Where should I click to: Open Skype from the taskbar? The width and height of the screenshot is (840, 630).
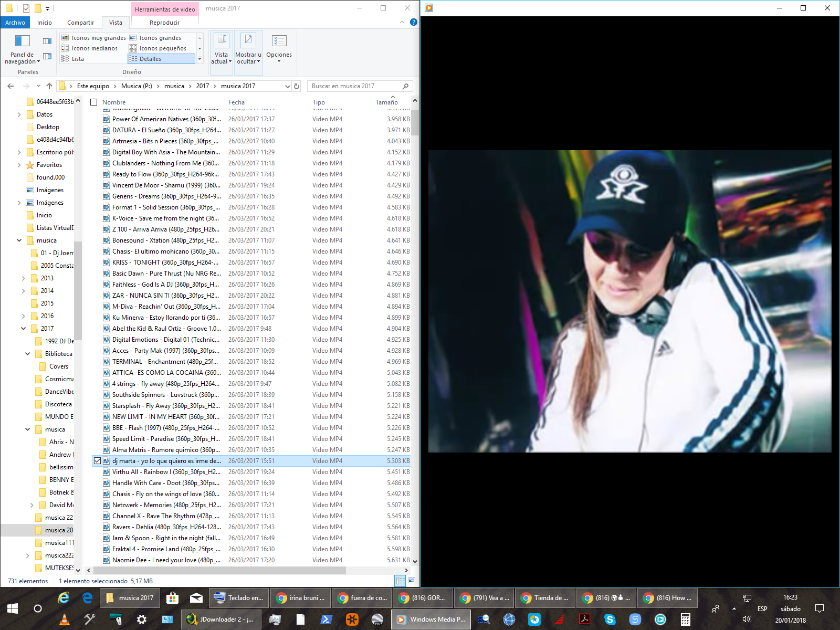(x=610, y=619)
